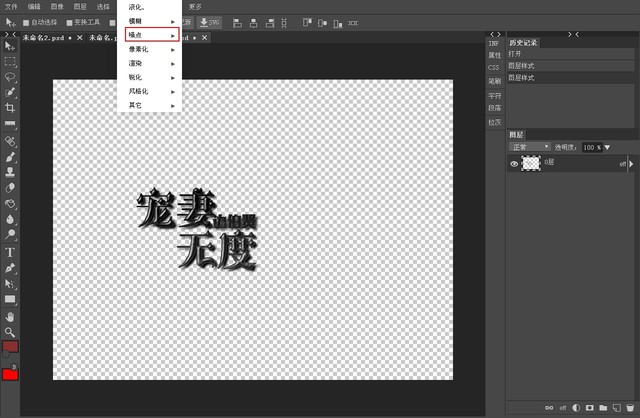Select the Type tool
The height and width of the screenshot is (418, 640).
coord(10,252)
